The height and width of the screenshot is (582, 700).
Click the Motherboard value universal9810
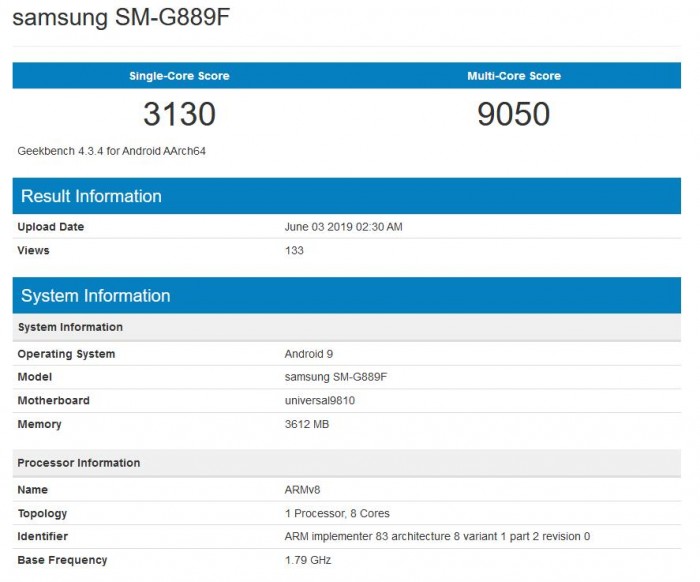pos(320,401)
